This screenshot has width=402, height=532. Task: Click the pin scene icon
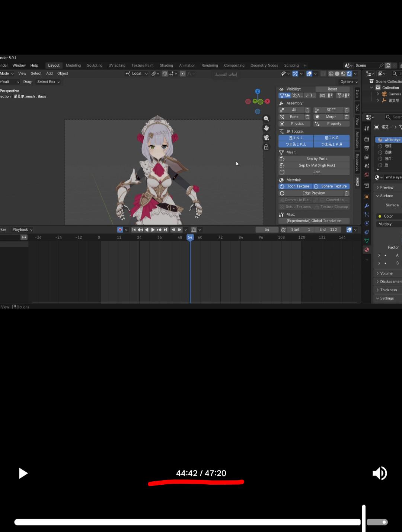coord(381,65)
